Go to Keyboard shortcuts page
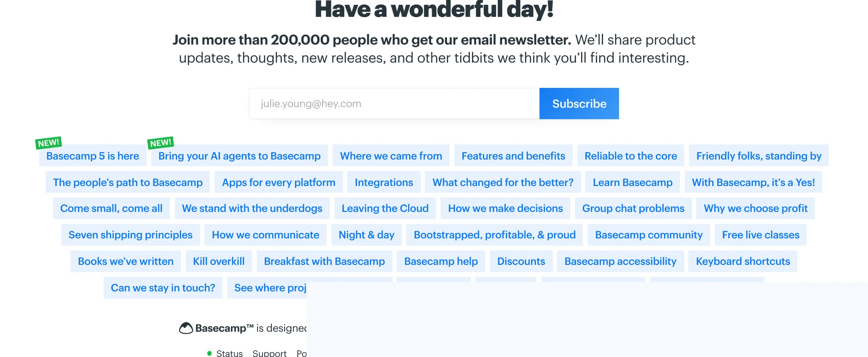The width and height of the screenshot is (868, 357). (743, 261)
